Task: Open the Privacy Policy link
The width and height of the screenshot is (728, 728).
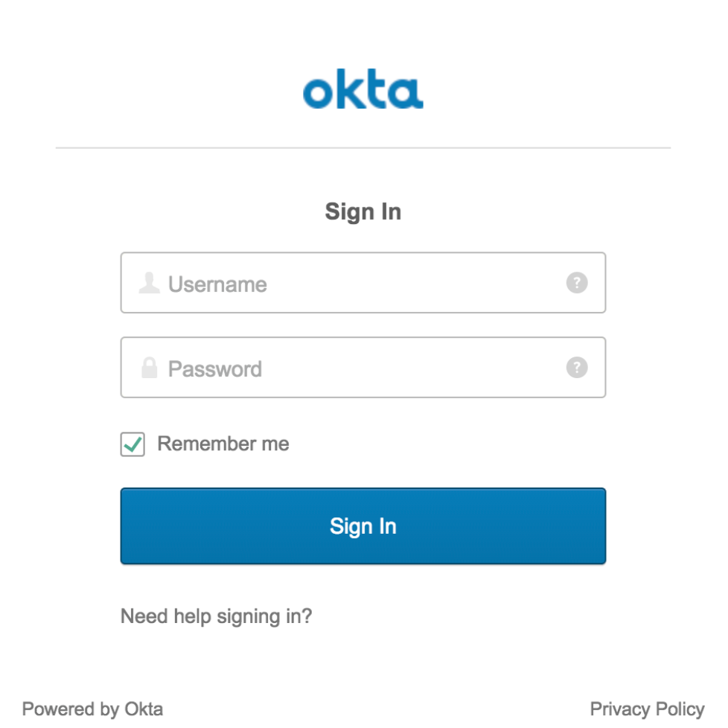Action: [647, 709]
